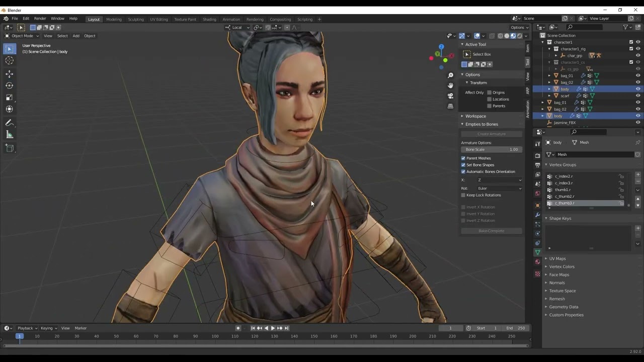Choose the Measure tool
The height and width of the screenshot is (362, 644).
tap(9, 135)
